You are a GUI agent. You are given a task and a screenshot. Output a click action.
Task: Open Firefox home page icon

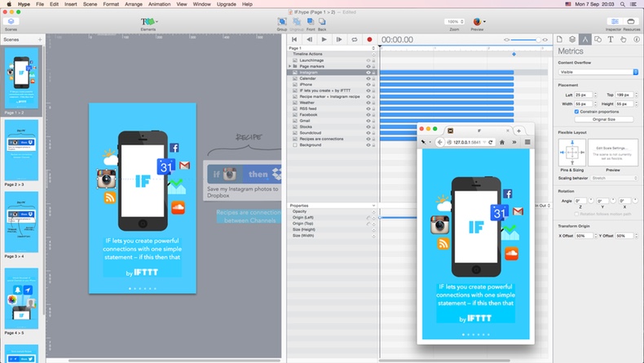pyautogui.click(x=502, y=142)
